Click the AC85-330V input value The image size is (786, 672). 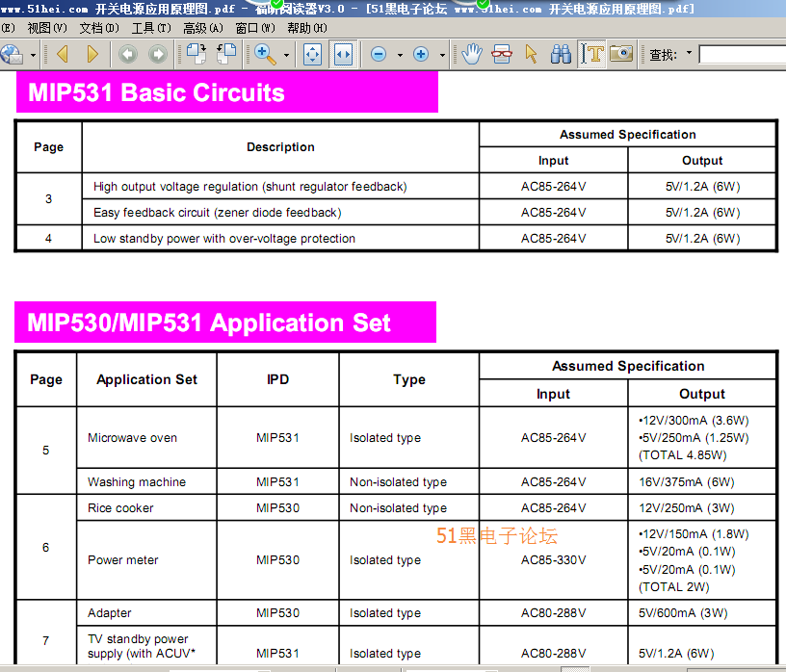554,560
